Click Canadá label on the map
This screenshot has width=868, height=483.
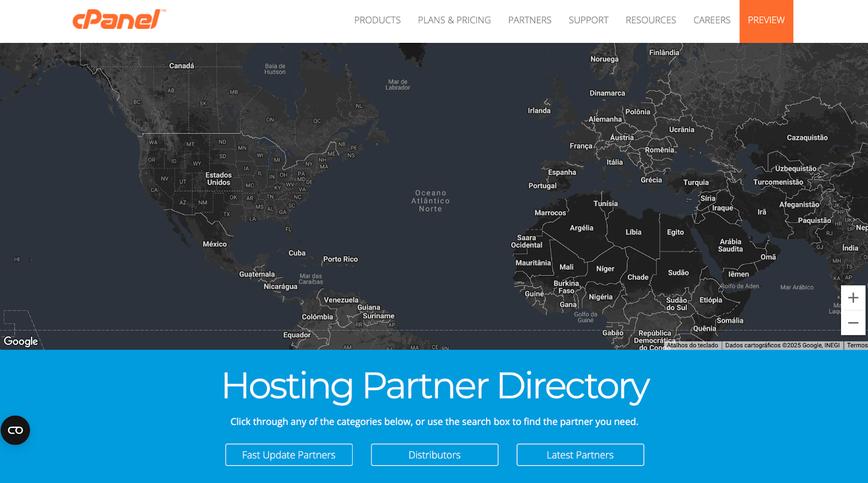(181, 66)
